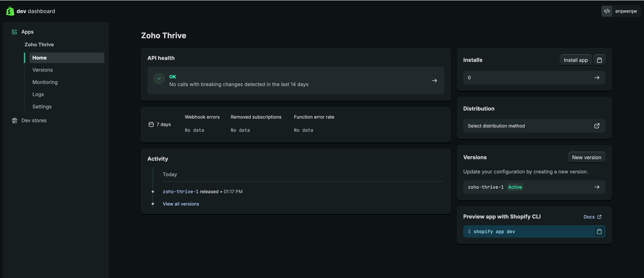The height and width of the screenshot is (278, 644).
Task: Go to Versions in the sidebar
Action: point(43,70)
